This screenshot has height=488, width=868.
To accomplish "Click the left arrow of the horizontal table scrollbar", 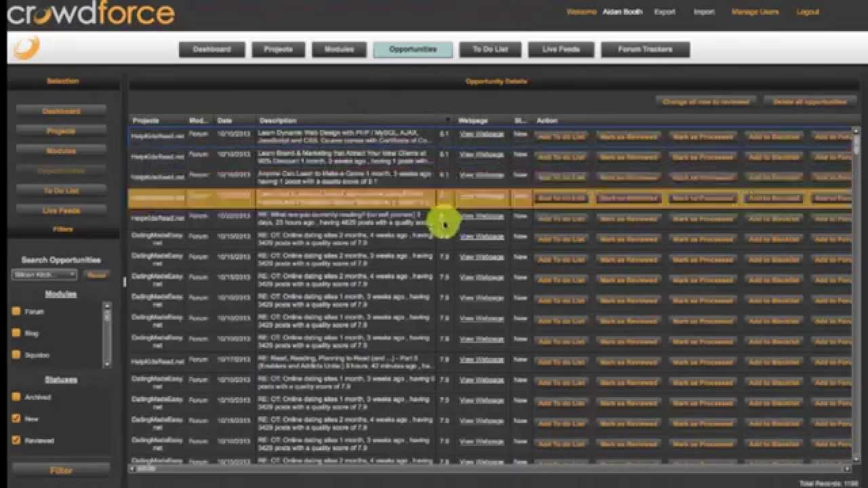I will coord(133,468).
